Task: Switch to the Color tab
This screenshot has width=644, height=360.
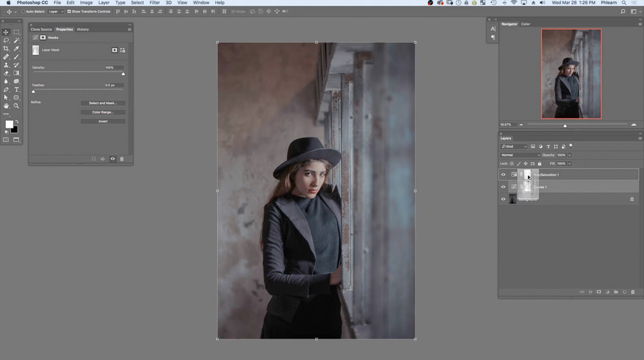Action: pos(525,24)
